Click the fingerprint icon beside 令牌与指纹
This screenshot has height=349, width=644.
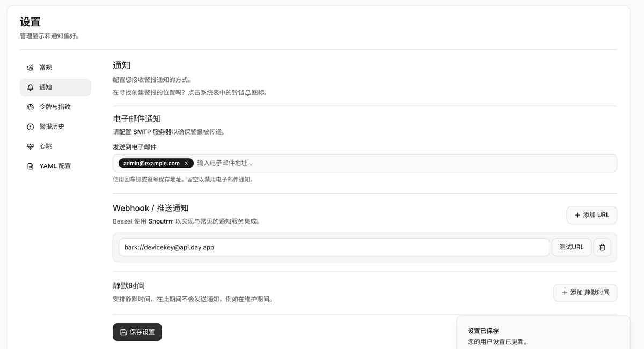[30, 107]
